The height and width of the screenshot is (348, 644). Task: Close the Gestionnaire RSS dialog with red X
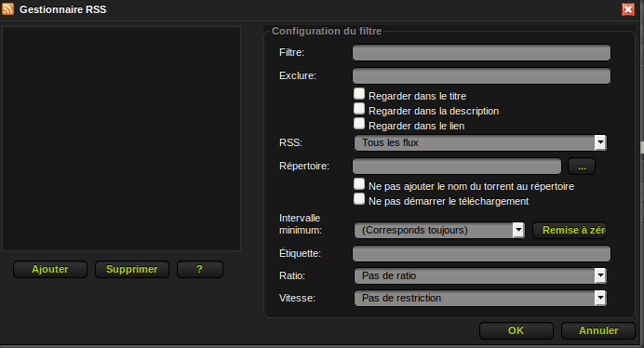627,9
